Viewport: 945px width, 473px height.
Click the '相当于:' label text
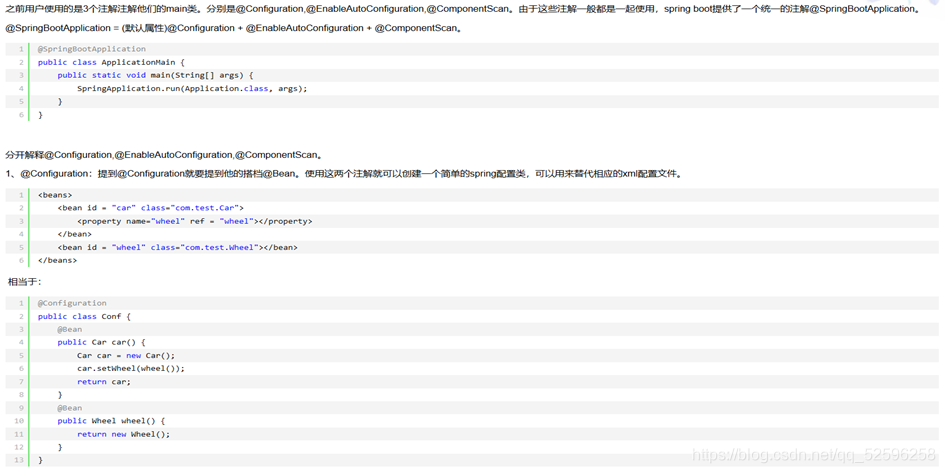pyautogui.click(x=24, y=281)
